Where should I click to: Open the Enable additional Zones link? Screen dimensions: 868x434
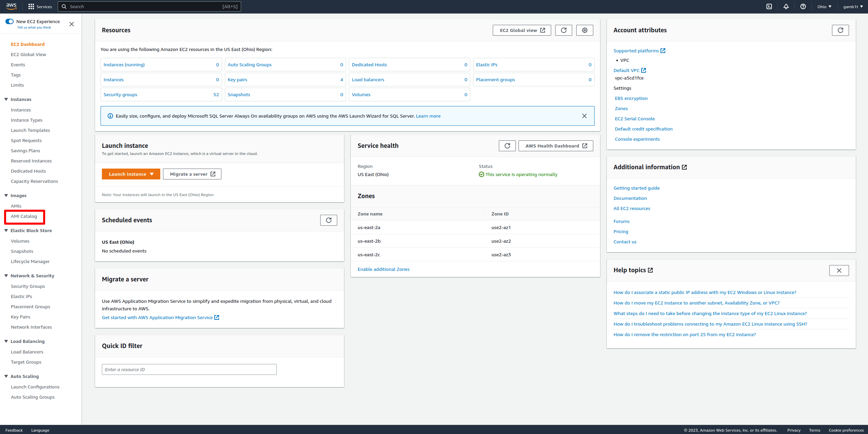coord(383,269)
